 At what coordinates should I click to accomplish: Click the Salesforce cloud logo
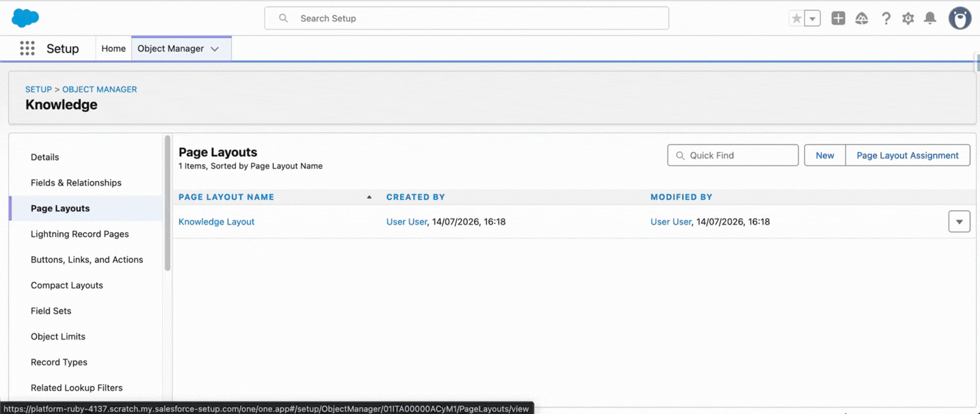tap(25, 18)
